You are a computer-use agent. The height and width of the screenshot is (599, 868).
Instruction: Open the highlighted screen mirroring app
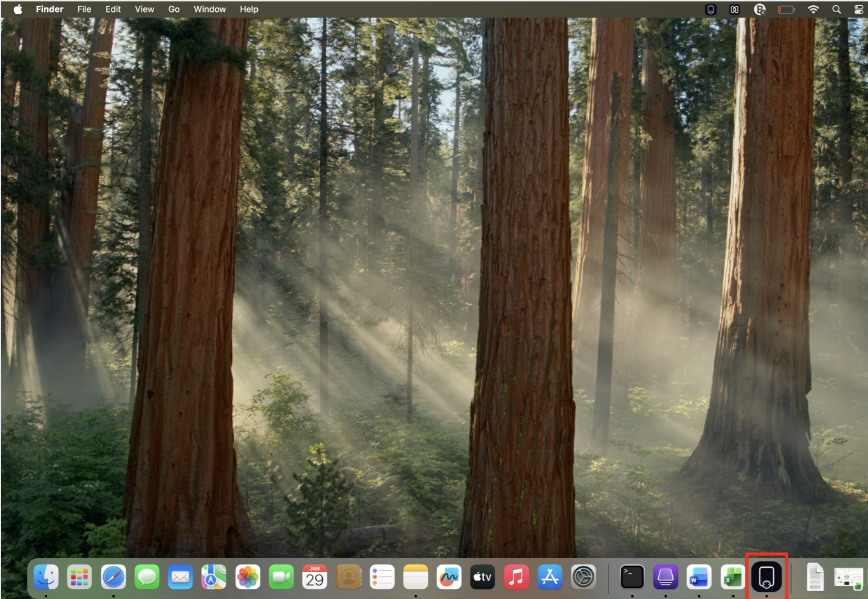pyautogui.click(x=766, y=577)
